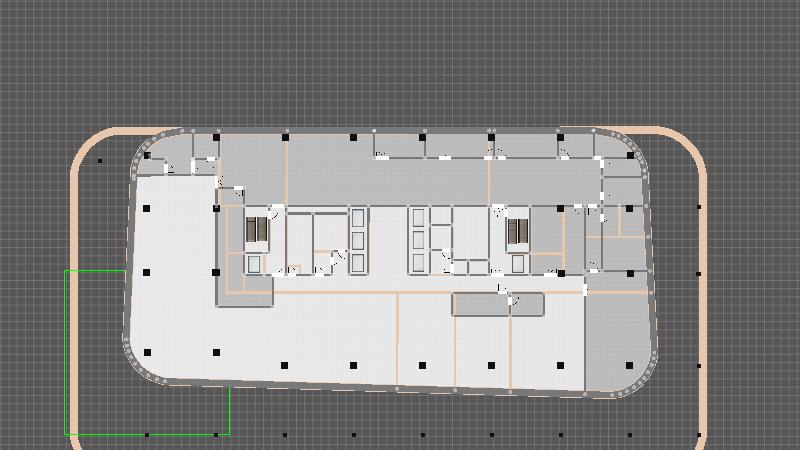Click middle cell of right three-stacked elevator bank
This screenshot has width=800, height=450.
pos(418,240)
